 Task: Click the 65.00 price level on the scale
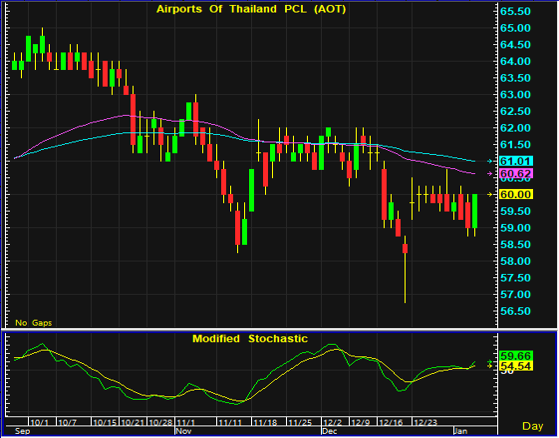click(515, 28)
